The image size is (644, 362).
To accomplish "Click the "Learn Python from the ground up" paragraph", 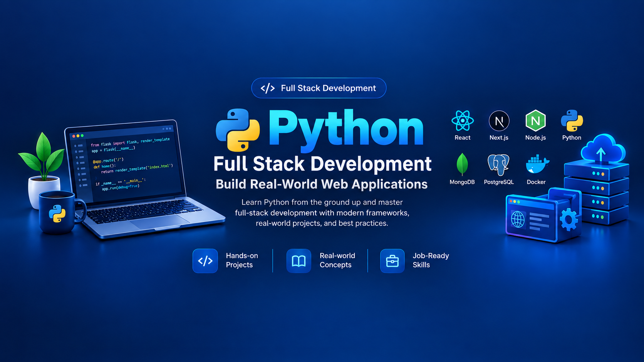I will click(322, 213).
